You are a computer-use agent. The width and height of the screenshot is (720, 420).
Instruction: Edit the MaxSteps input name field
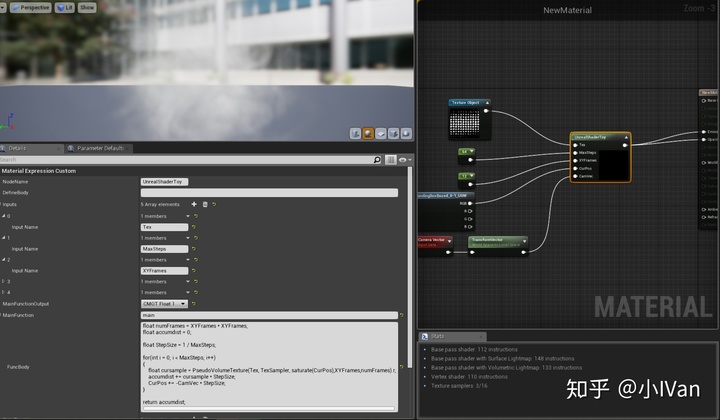164,249
